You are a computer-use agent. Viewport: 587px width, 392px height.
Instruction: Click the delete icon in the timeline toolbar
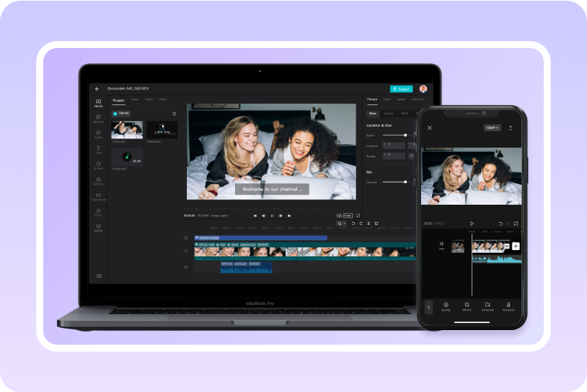point(376,224)
